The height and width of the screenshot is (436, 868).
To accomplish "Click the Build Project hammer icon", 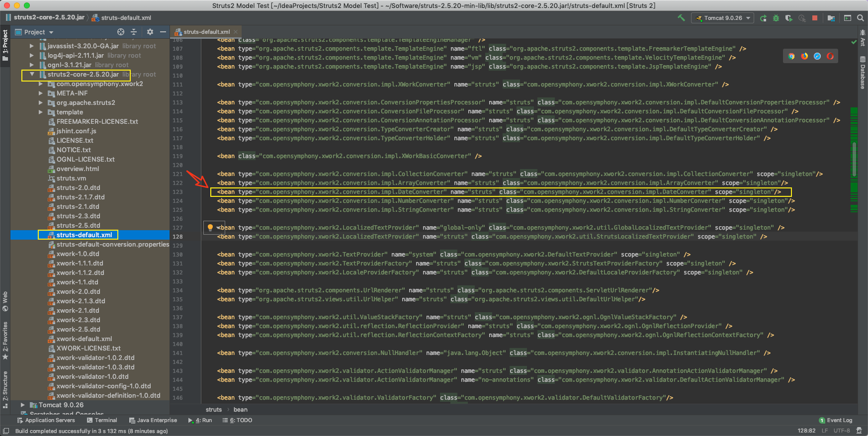I will click(x=681, y=18).
